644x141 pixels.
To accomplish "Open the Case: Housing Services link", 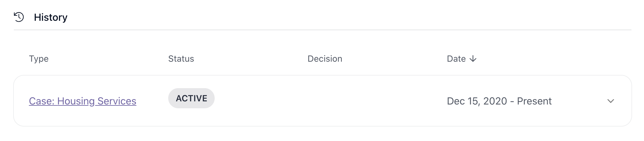I will tap(83, 101).
